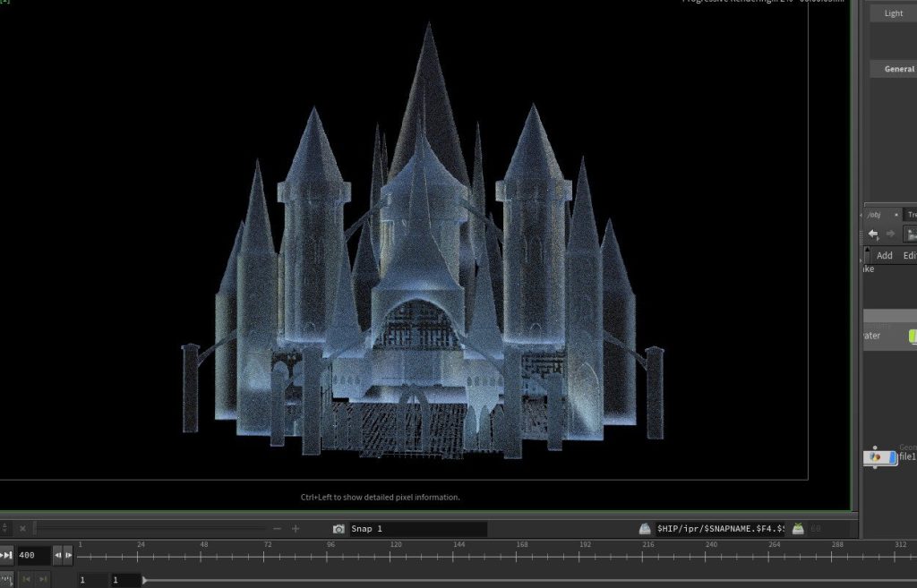Image resolution: width=917 pixels, height=588 pixels.
Task: Jump to last frame playback button
Action: click(x=6, y=555)
